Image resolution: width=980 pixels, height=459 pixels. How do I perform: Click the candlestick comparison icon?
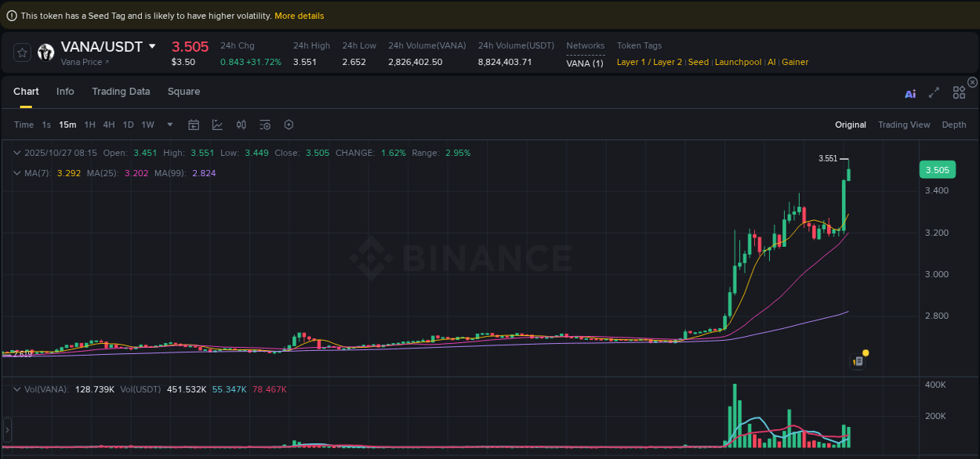tap(241, 125)
